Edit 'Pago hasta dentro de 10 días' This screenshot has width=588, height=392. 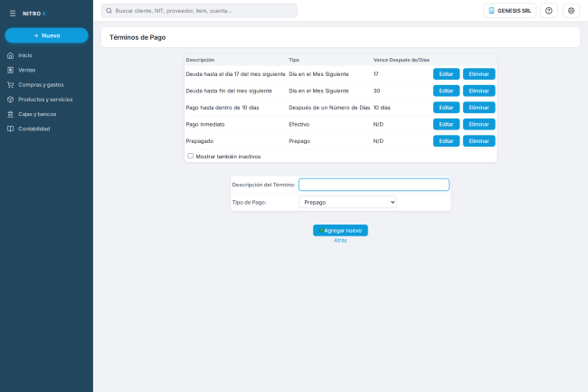[446, 108]
